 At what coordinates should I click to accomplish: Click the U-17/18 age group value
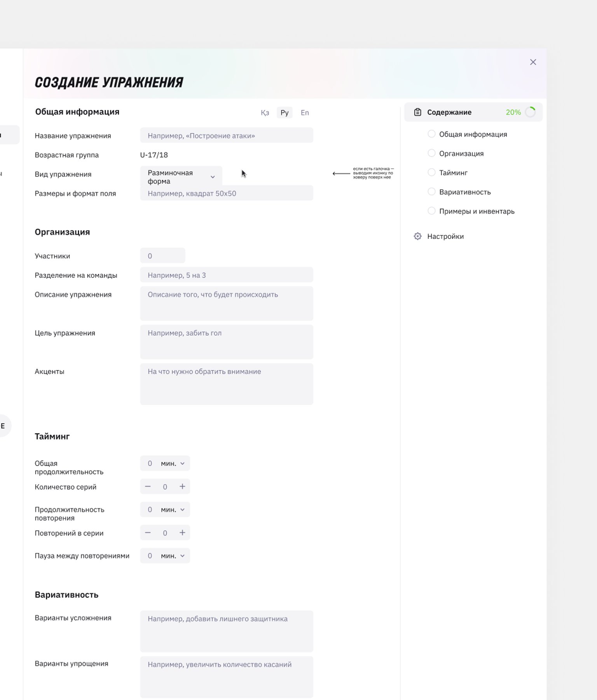click(154, 155)
